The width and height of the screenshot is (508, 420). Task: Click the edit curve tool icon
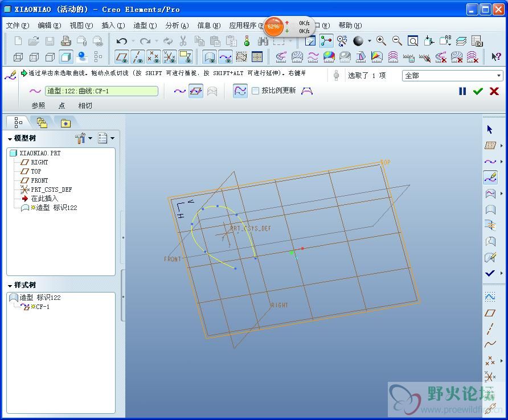point(490,177)
